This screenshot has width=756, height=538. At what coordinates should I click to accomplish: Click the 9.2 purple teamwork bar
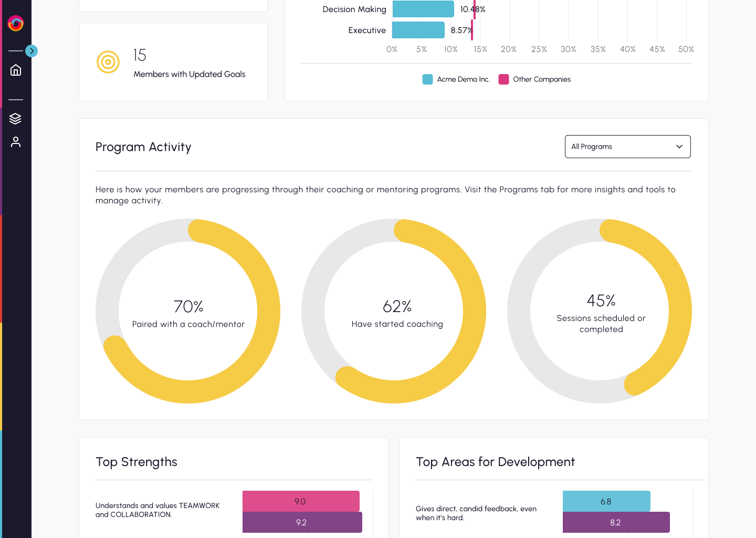[302, 522]
